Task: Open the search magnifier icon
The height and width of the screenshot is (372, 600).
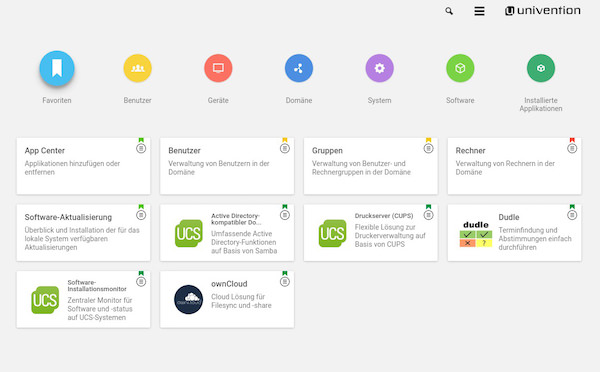Action: (449, 11)
